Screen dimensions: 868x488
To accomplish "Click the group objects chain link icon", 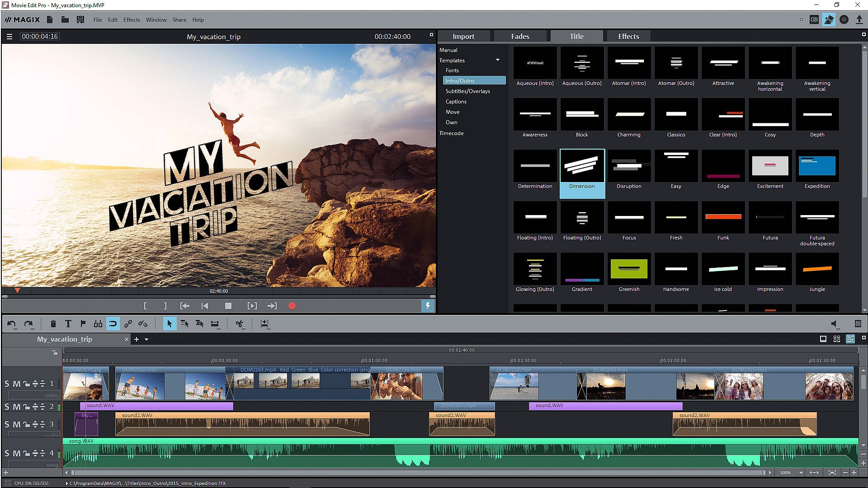I will click(x=128, y=324).
